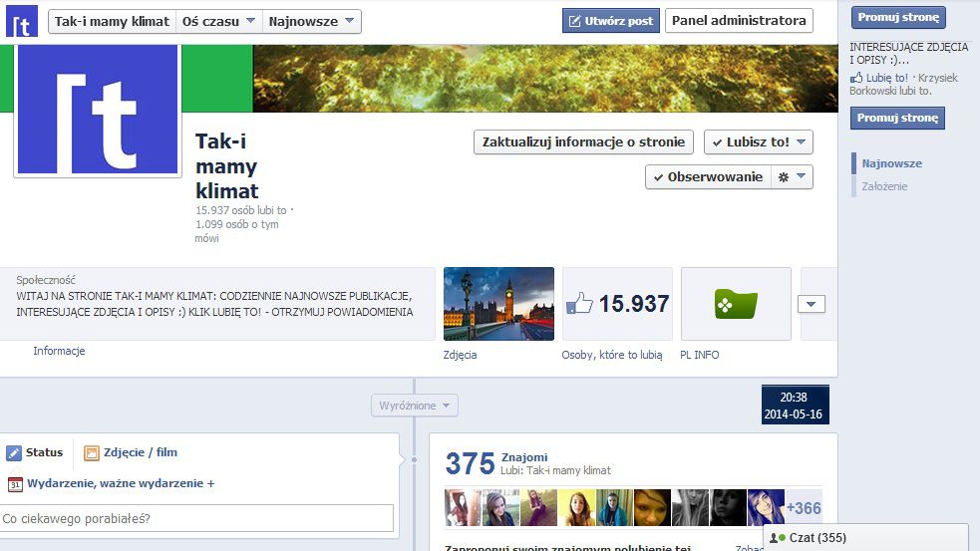The width and height of the screenshot is (980, 551).
Task: Open the large page profile picture
Action: tap(98, 110)
